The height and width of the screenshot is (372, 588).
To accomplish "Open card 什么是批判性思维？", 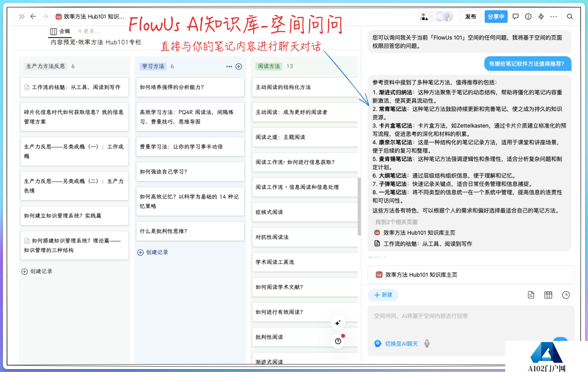I will tap(190, 231).
